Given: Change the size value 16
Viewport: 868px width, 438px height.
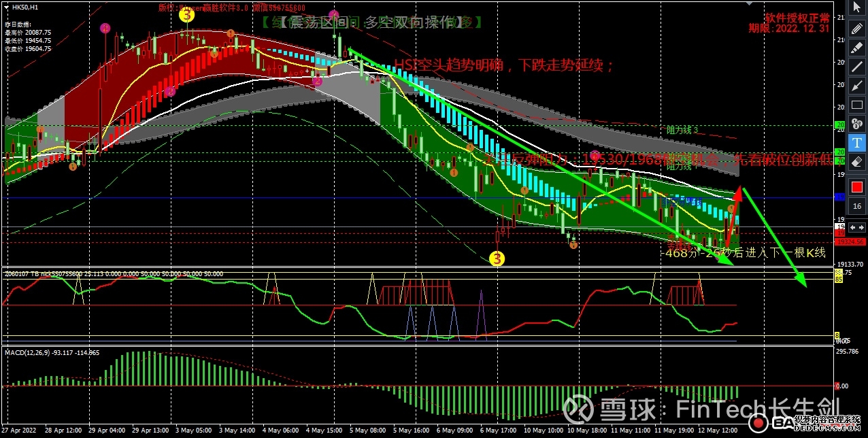Looking at the screenshot, I should point(857,208).
